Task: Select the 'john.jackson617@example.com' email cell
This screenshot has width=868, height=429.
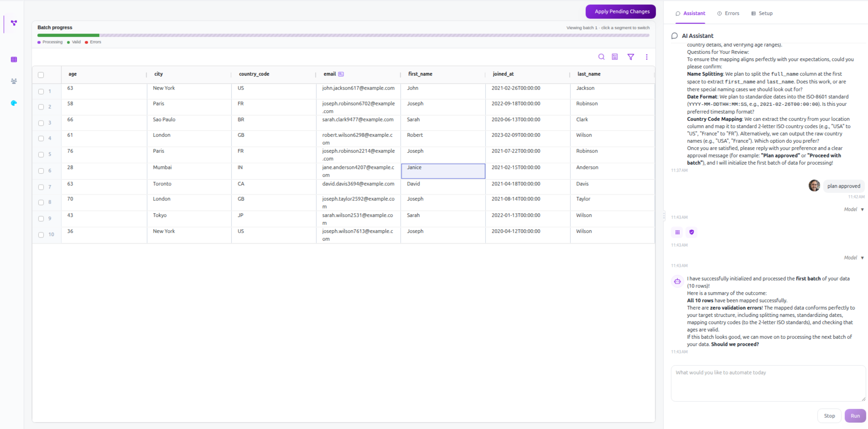Action: 358,91
